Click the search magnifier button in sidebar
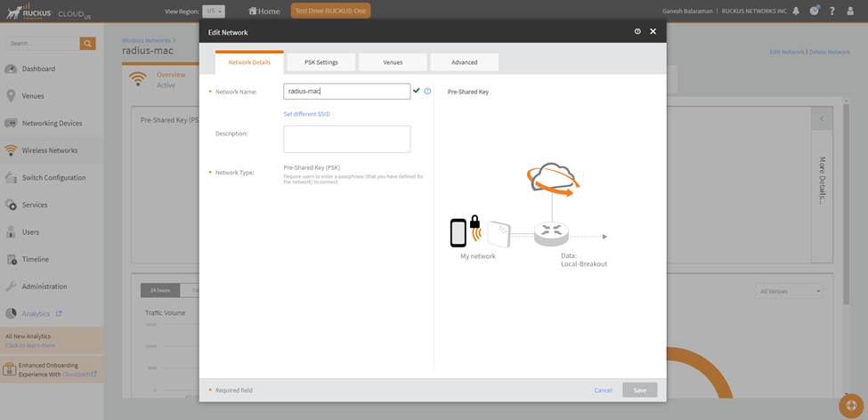Screen dimensions: 868x420 [x=87, y=44]
